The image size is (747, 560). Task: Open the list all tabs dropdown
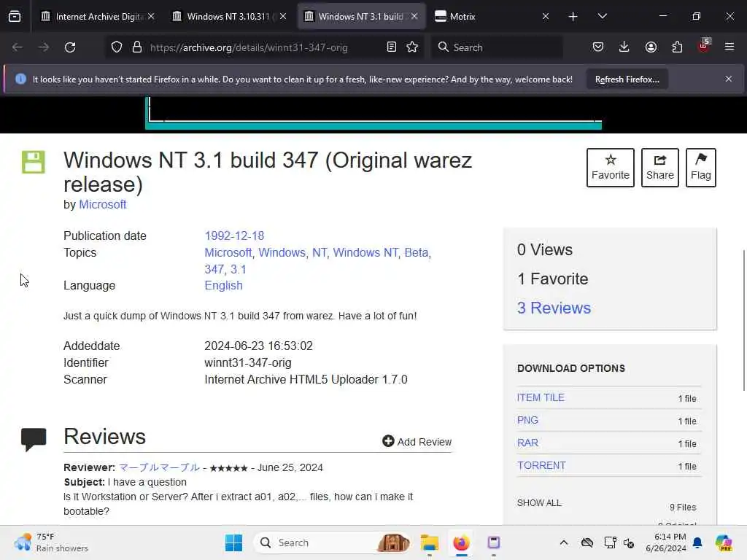coord(602,17)
